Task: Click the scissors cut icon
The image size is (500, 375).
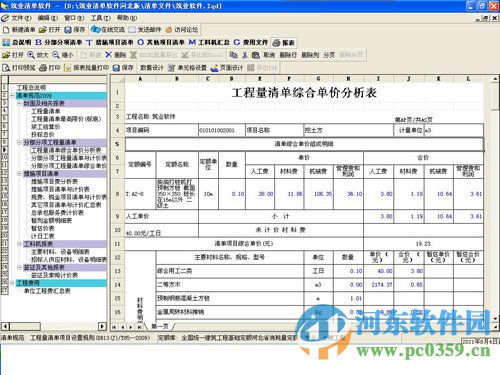Action: tap(245, 55)
